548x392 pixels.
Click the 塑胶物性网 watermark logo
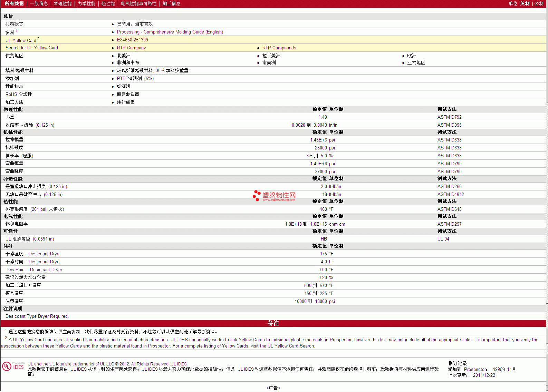point(274,196)
